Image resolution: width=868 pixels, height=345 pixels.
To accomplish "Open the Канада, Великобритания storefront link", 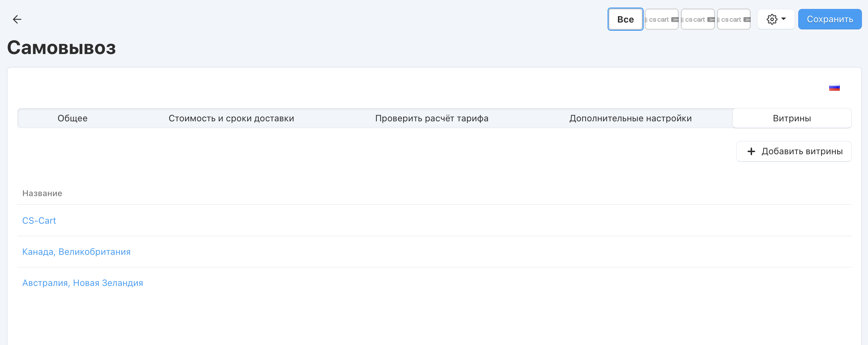I will pos(76,252).
